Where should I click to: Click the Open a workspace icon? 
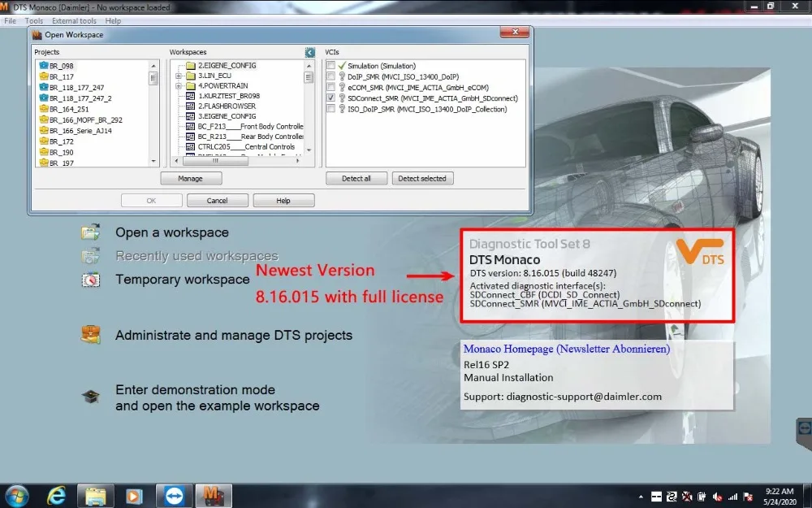click(x=91, y=232)
